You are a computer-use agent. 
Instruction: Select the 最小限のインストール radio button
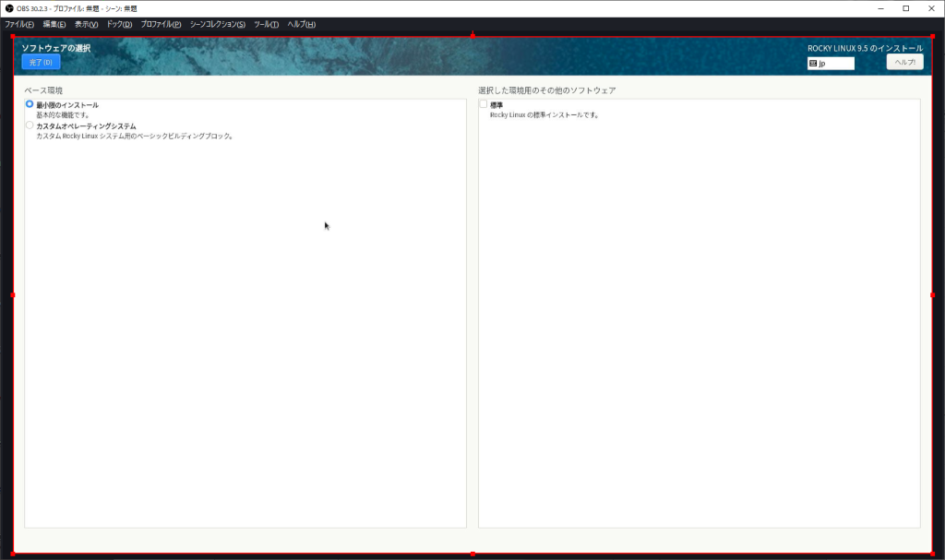point(30,104)
